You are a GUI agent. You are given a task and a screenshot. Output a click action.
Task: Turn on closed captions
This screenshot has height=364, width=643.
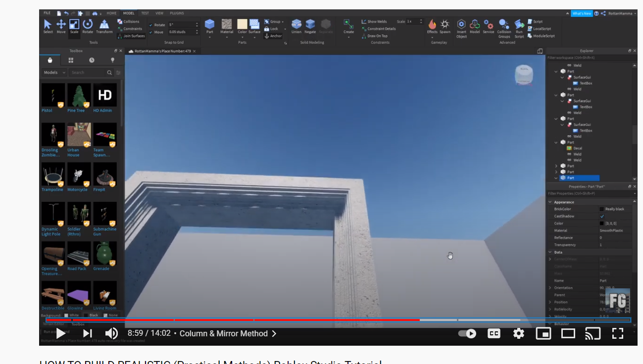click(494, 333)
